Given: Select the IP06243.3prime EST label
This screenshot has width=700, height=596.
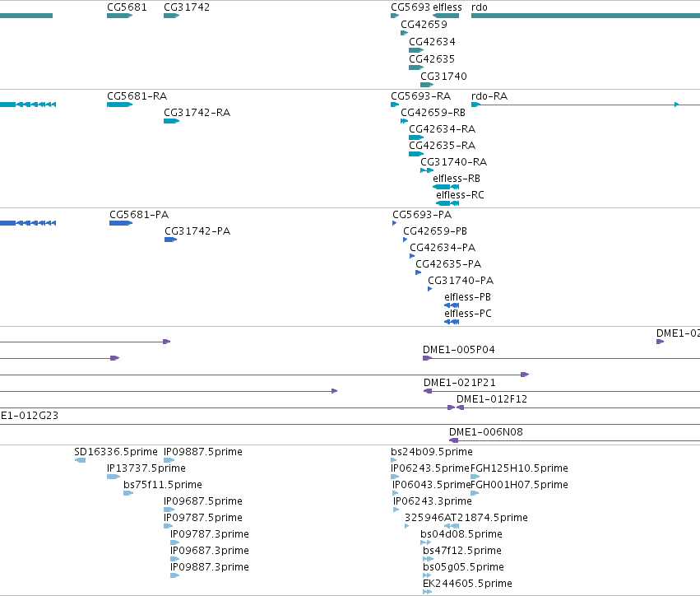Looking at the screenshot, I should (x=432, y=501).
